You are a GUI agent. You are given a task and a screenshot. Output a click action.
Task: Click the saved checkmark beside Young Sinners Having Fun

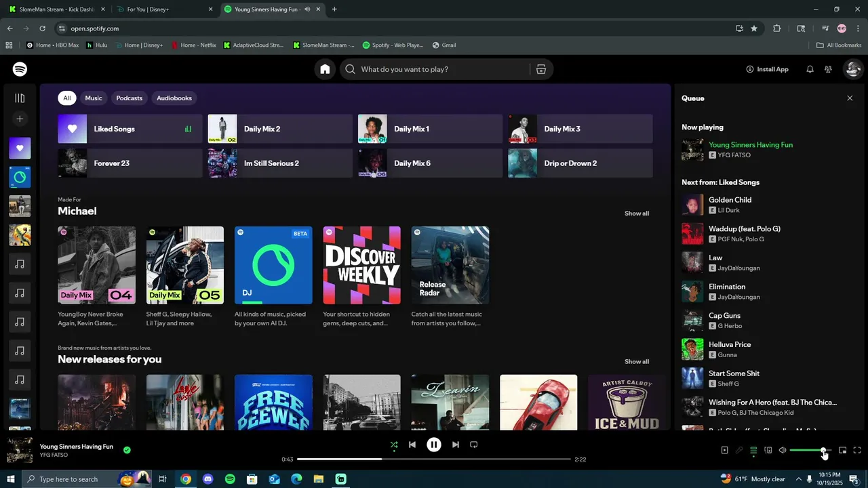pos(127,449)
